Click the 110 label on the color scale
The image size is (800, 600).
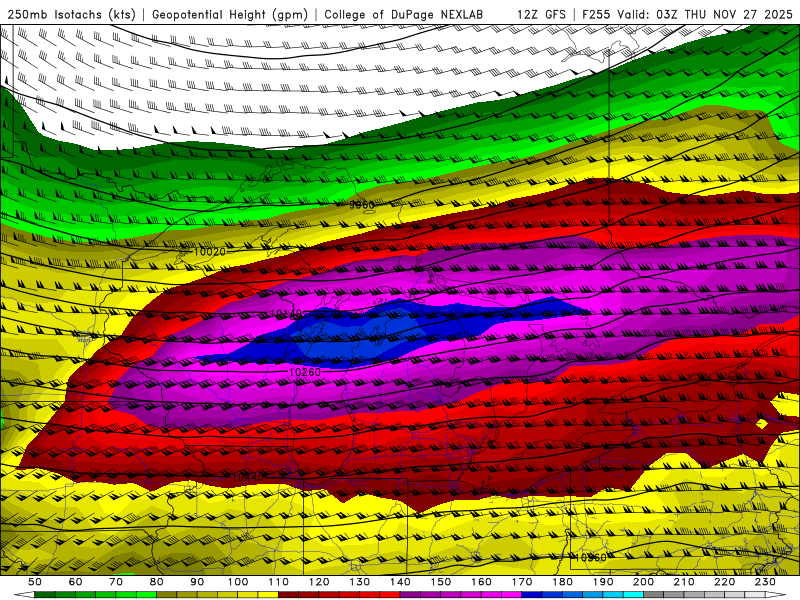pyautogui.click(x=279, y=582)
